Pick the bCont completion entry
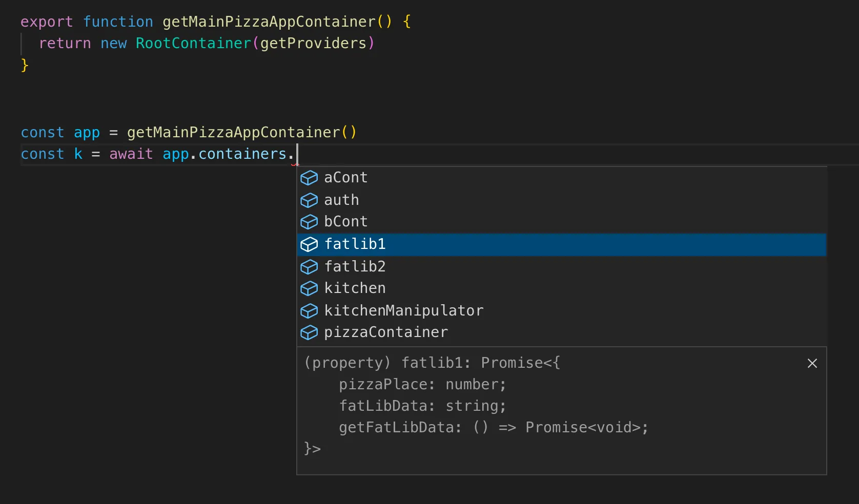This screenshot has width=859, height=504. tap(345, 222)
